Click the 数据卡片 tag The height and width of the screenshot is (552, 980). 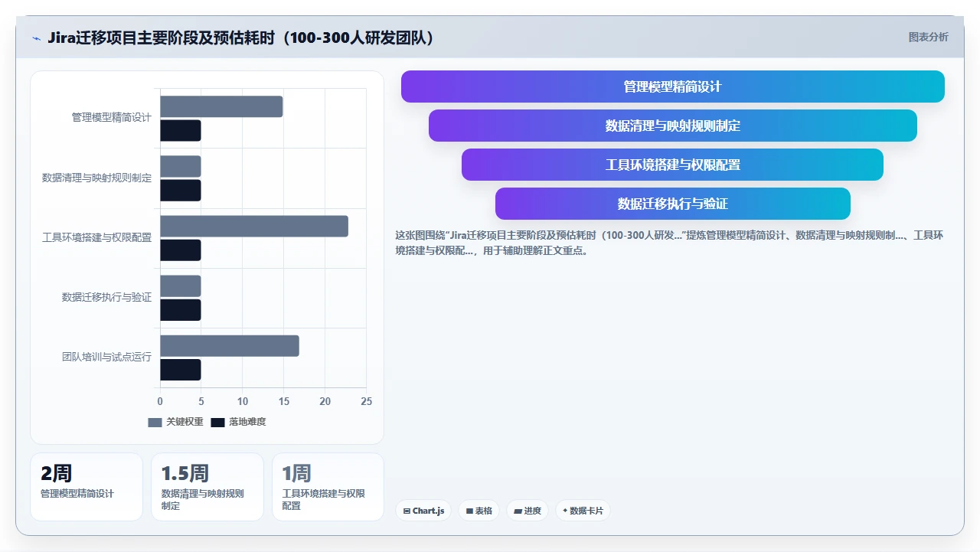tap(583, 511)
